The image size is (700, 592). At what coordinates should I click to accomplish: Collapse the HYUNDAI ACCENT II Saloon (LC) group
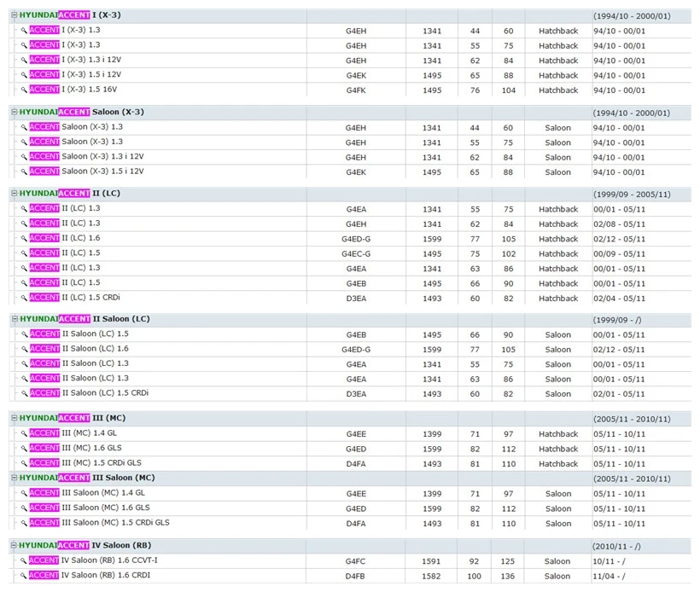point(15,319)
